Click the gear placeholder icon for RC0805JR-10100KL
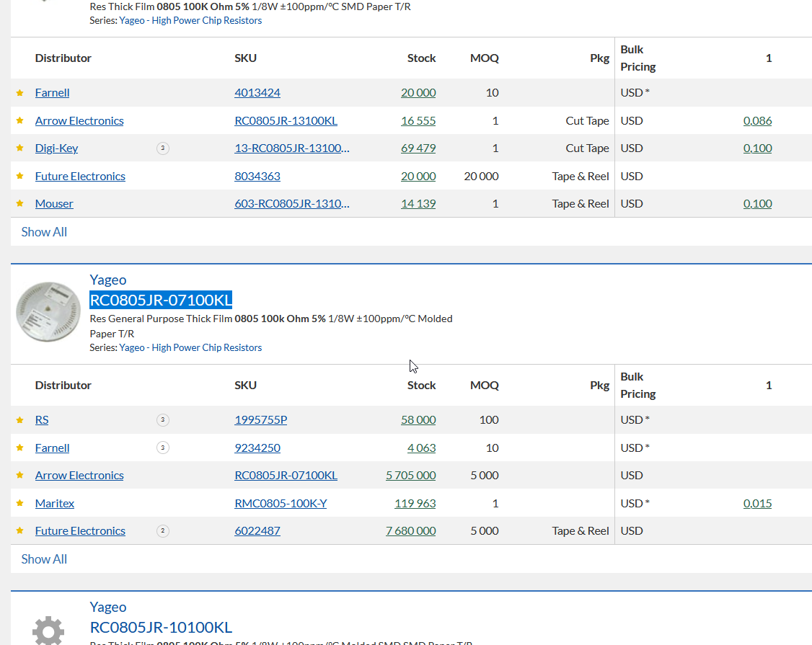The image size is (812, 645). (48, 630)
